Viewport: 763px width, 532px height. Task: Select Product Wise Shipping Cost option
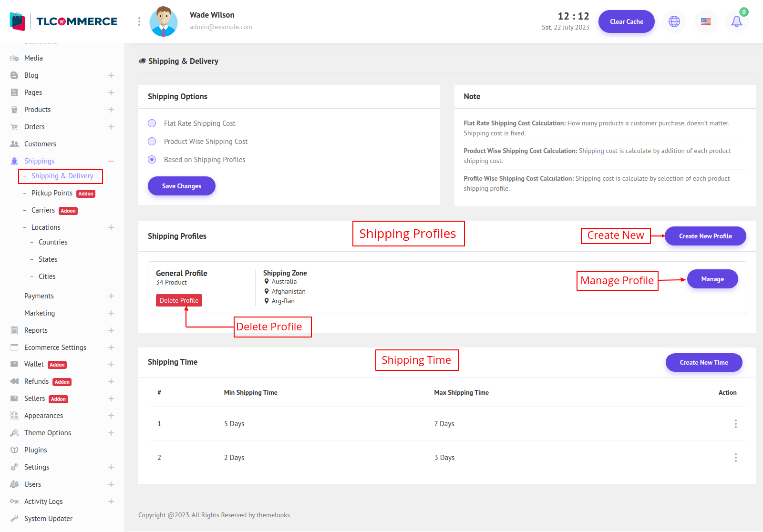tap(152, 142)
